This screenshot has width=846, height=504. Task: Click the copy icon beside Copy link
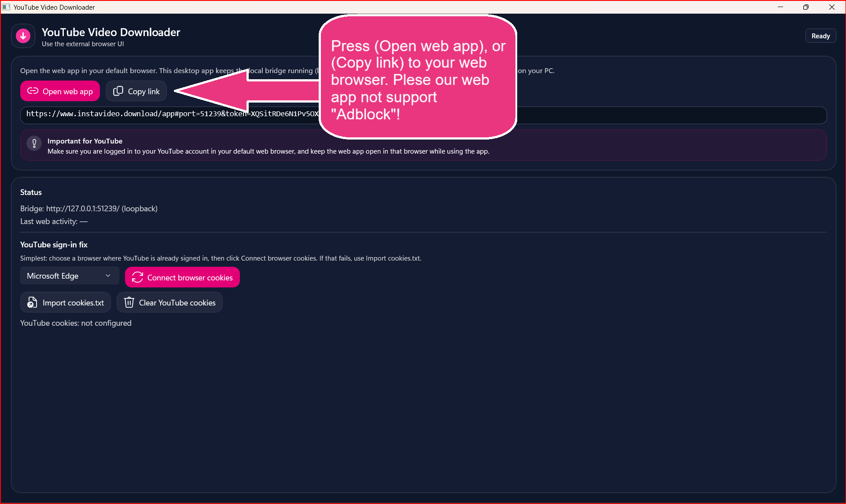(118, 91)
